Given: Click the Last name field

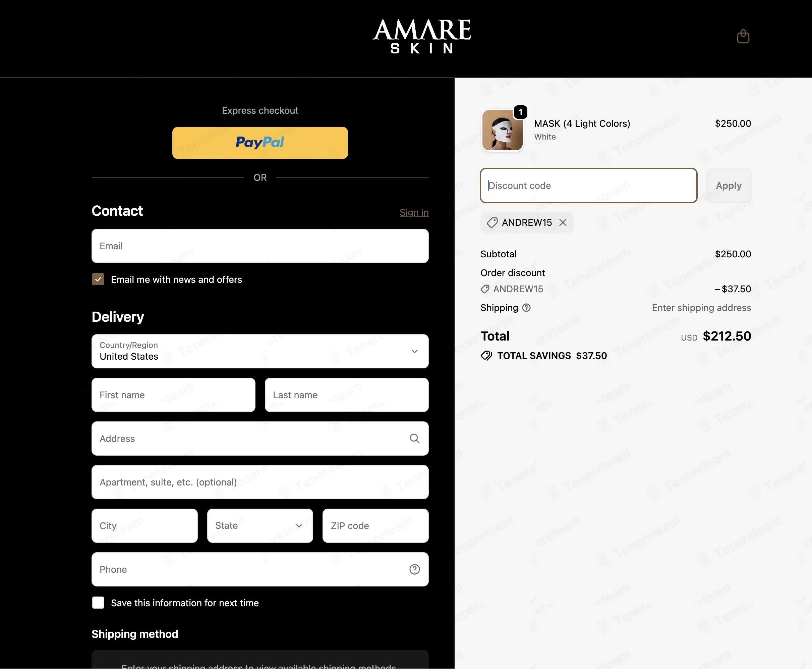Looking at the screenshot, I should tap(347, 395).
